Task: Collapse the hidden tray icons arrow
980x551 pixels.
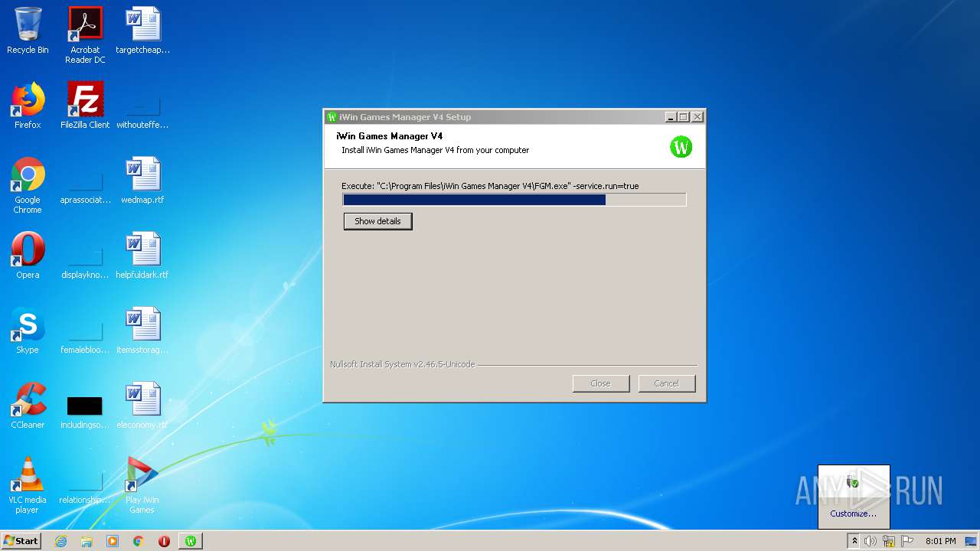Action: [854, 541]
